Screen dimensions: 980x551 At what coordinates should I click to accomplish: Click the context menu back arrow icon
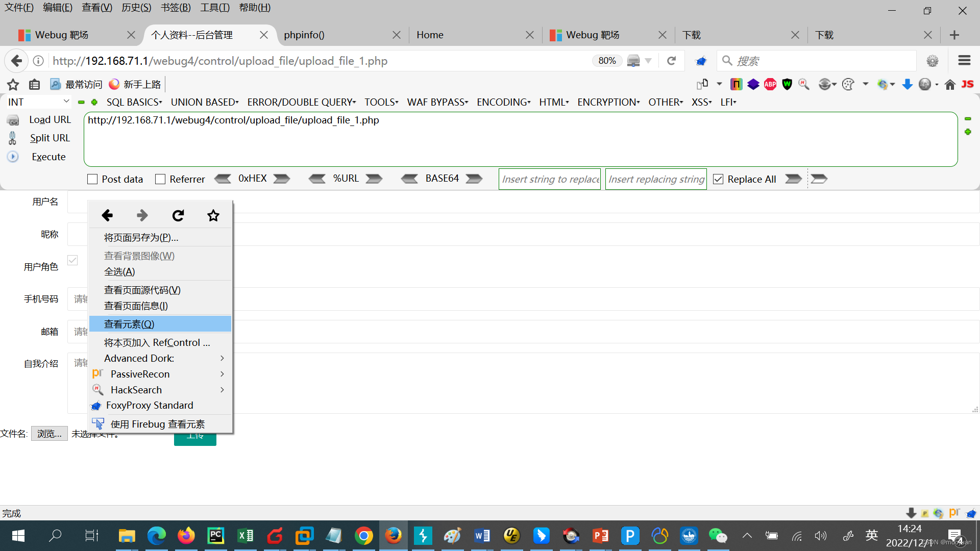[x=107, y=216]
